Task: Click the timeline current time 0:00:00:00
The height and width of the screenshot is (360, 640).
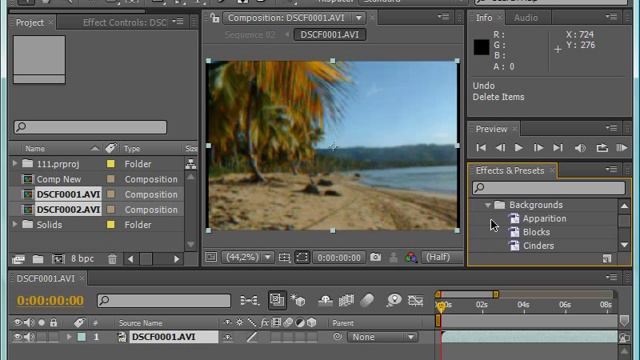Action: (x=50, y=300)
